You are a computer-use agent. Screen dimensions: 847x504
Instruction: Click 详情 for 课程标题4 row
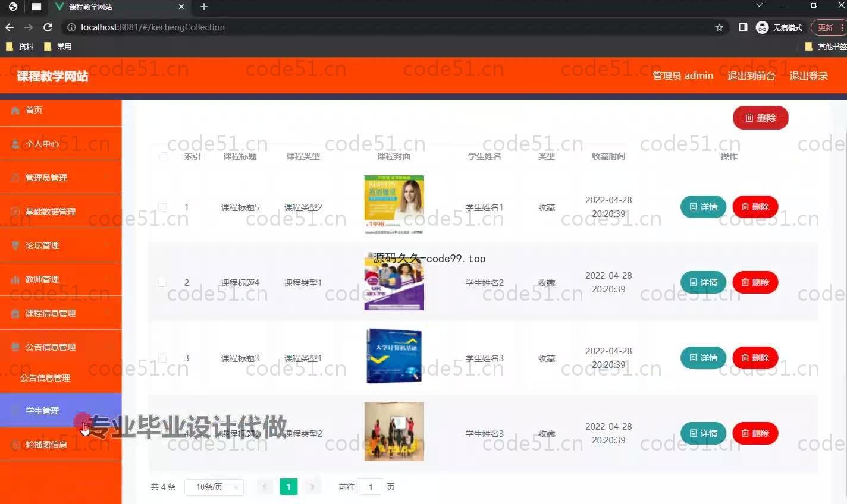(703, 282)
